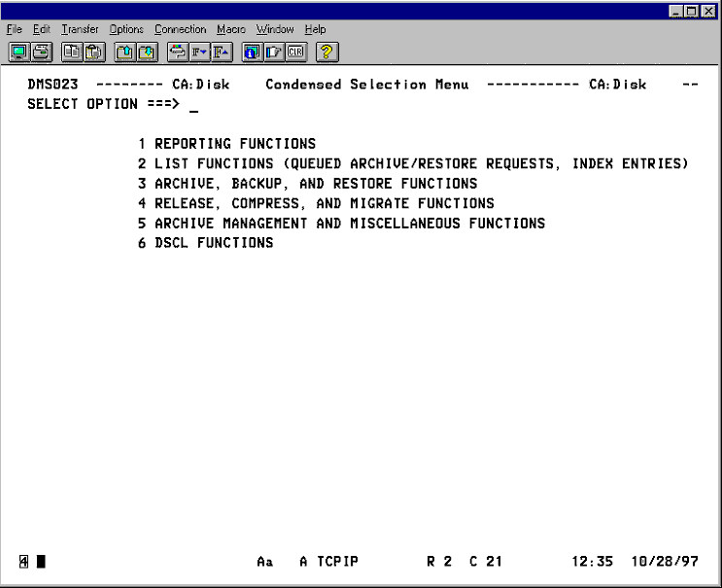
Task: Click option 3 ARCHIVE, BACKUP, AND RESTORE FUNCTIONS
Action: pos(308,184)
